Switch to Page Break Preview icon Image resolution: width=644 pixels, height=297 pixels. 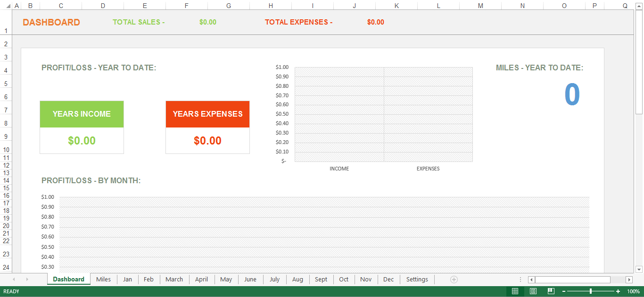point(550,291)
